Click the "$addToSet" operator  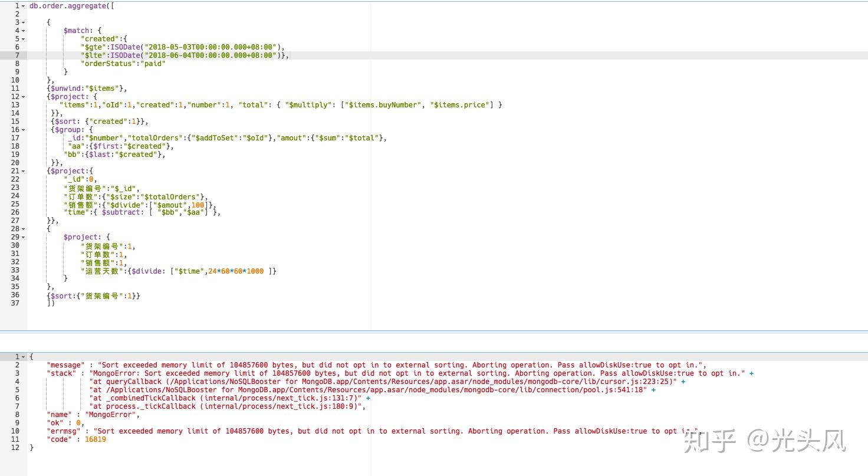pyautogui.click(x=217, y=138)
